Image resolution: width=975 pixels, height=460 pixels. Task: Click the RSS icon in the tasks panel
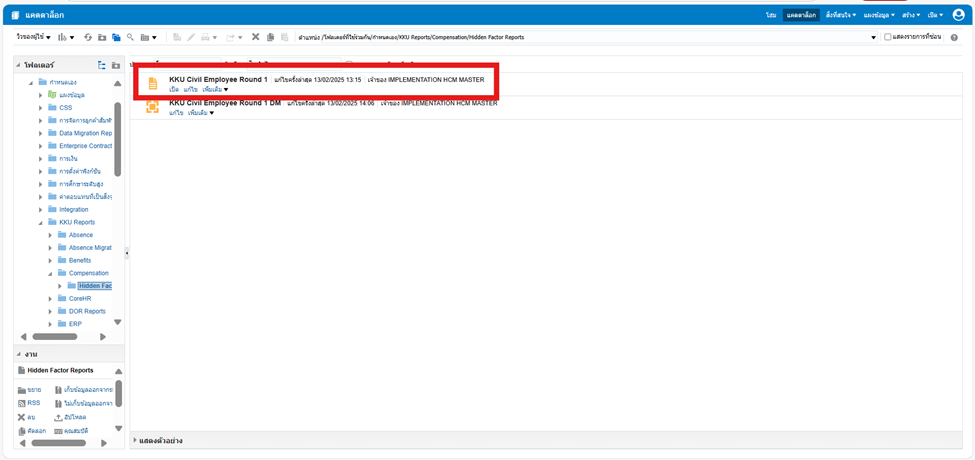click(22, 403)
